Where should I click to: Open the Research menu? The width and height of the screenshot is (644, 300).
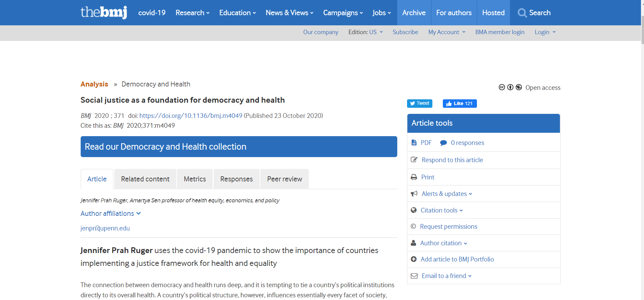click(192, 13)
